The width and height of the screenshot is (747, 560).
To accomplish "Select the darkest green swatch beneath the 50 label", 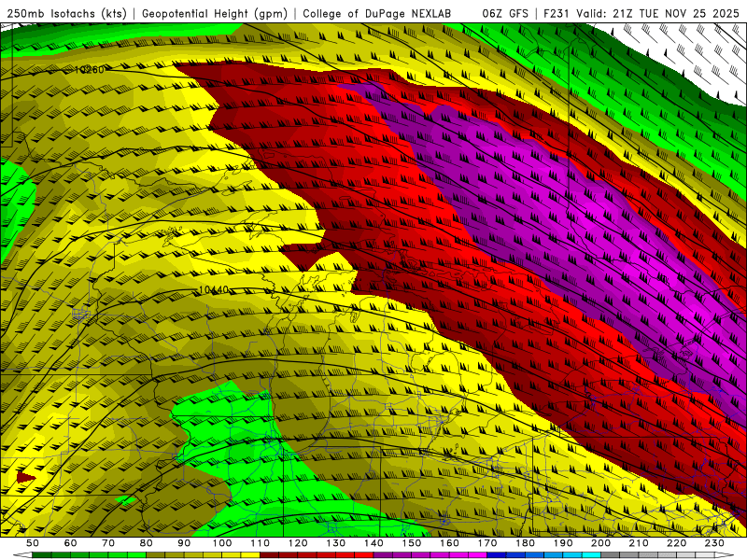I will coord(42,555).
